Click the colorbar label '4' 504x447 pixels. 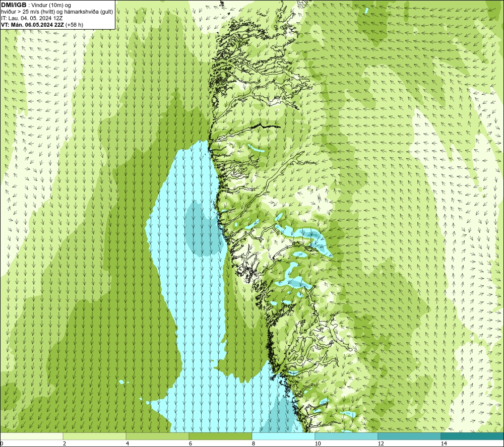pos(128,443)
